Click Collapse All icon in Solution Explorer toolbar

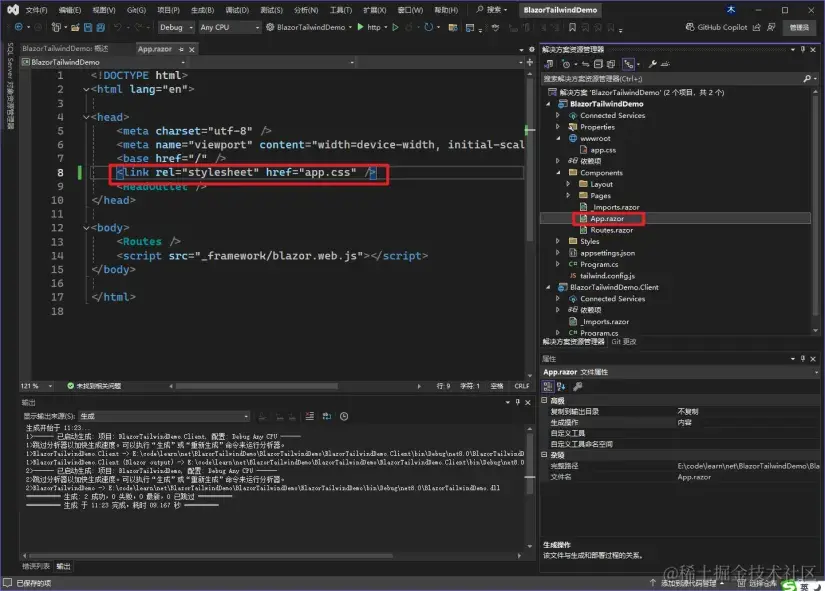598,64
